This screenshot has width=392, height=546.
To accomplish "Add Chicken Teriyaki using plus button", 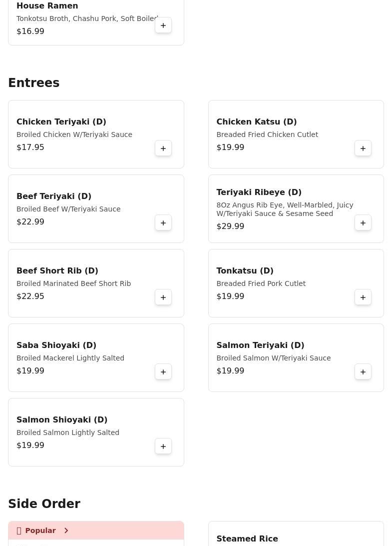I will [x=163, y=148].
